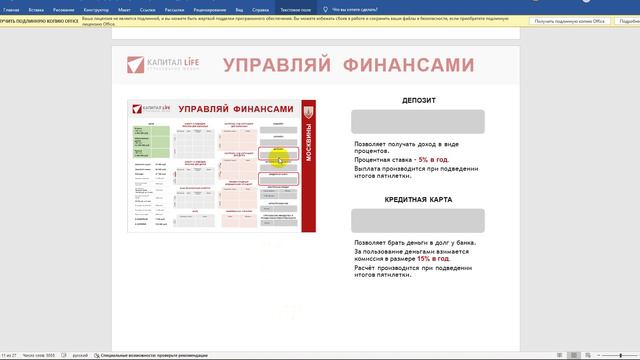Image resolution: width=640 pixels, height=360 pixels.
Task: Click 'Позволяет брать деньги в долг у банка' text
Action: click(415, 242)
